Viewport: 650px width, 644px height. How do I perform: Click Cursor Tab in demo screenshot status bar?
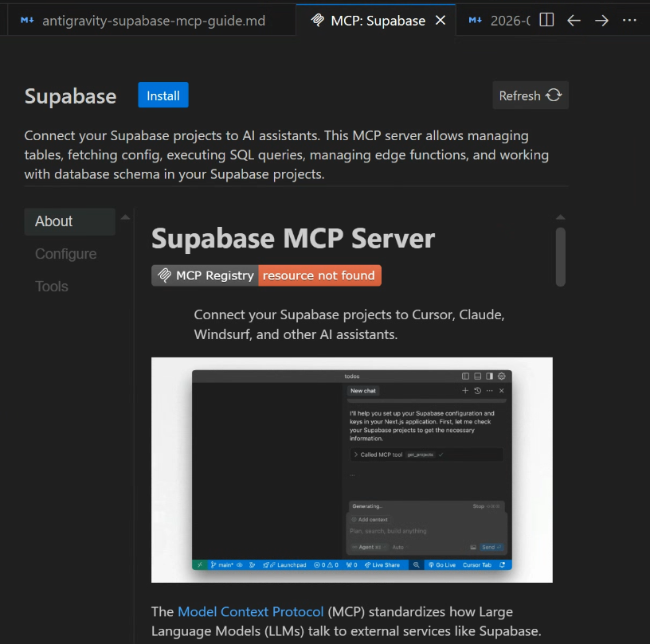pos(476,565)
